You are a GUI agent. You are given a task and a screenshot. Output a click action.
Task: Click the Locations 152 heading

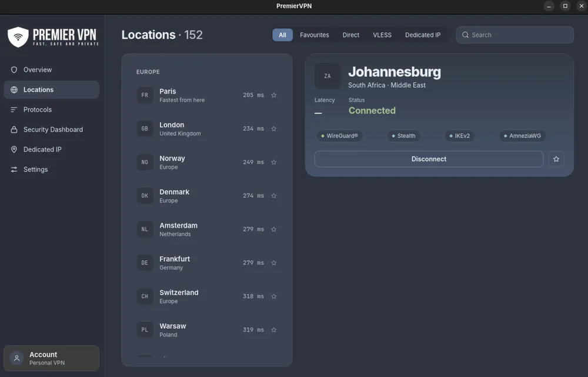point(162,35)
